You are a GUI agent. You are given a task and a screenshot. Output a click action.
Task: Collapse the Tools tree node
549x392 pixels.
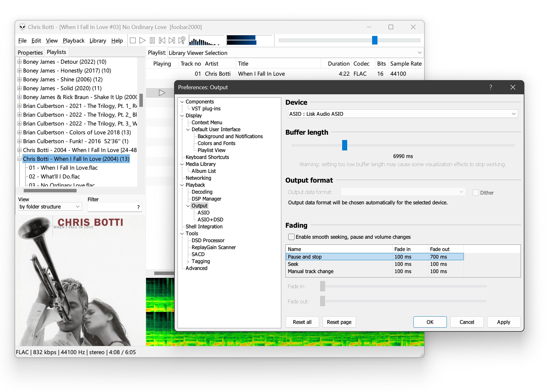tap(182, 234)
